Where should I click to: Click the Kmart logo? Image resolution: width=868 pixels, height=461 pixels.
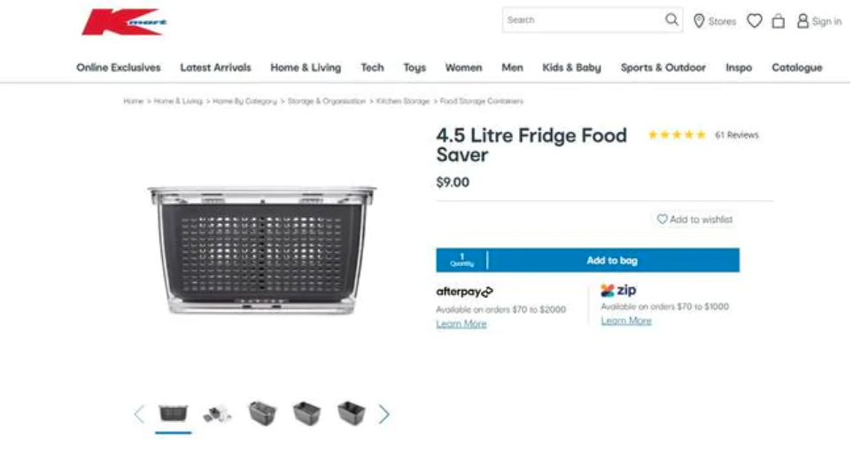point(124,22)
